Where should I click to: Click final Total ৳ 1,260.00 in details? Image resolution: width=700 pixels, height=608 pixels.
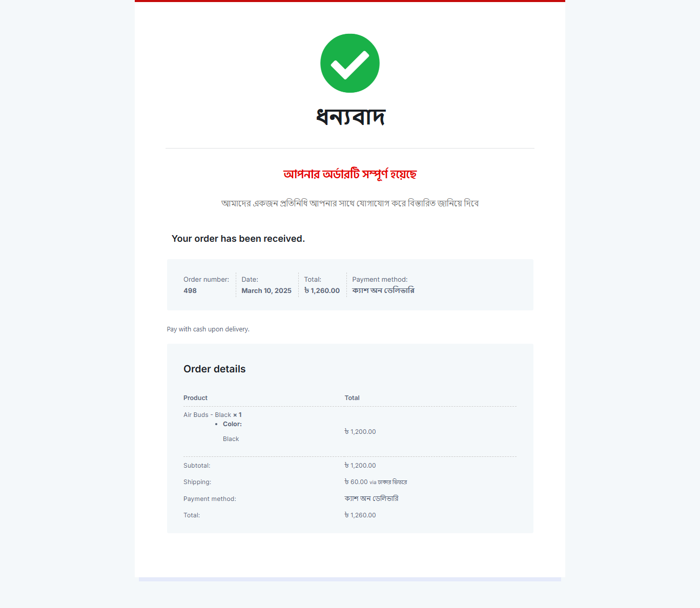[360, 515]
